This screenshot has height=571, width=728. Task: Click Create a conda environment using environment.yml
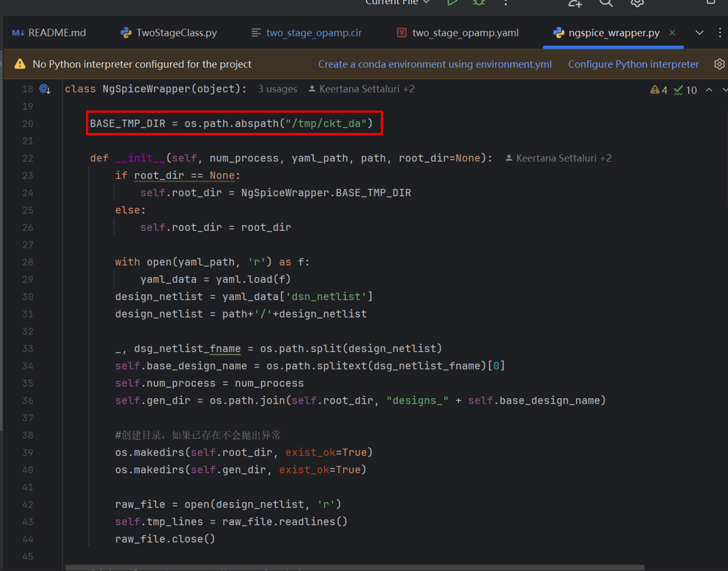coord(435,64)
